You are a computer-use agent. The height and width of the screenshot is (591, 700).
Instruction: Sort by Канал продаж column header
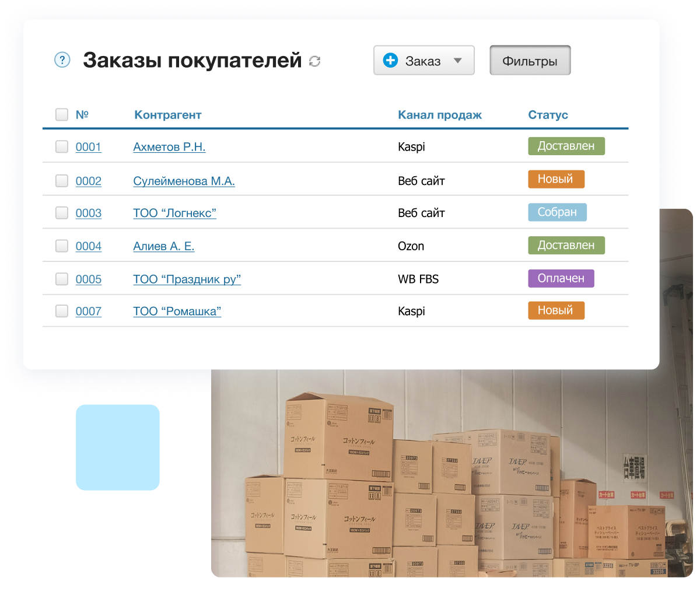coord(440,115)
